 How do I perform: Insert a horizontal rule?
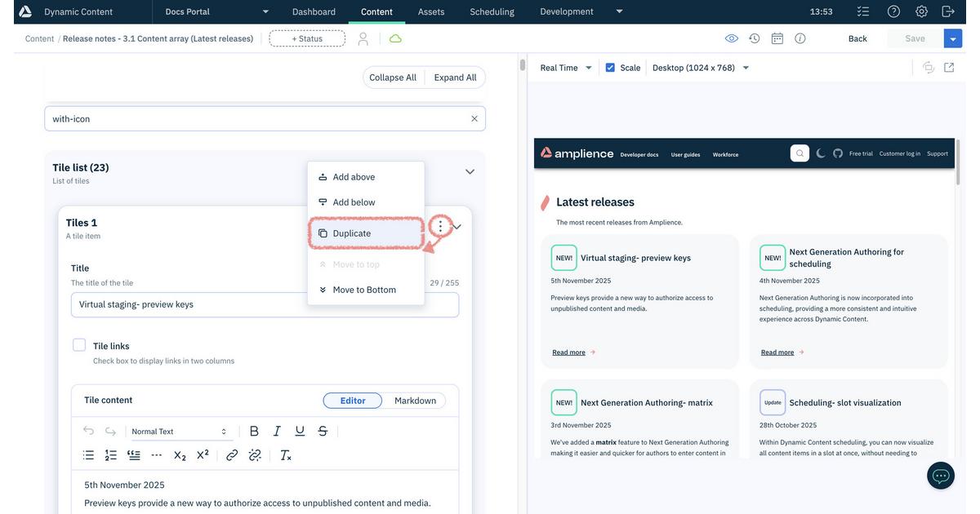(157, 455)
